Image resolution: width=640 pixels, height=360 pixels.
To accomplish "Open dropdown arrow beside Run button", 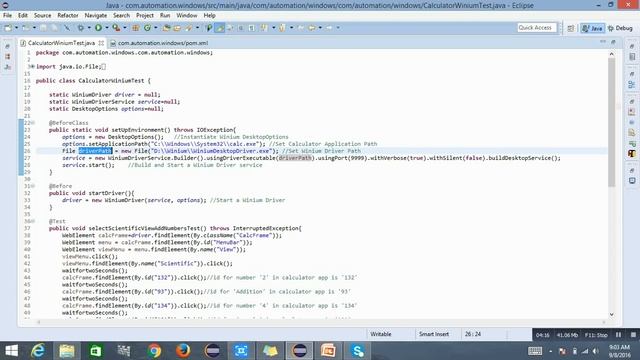I will tap(107, 28).
